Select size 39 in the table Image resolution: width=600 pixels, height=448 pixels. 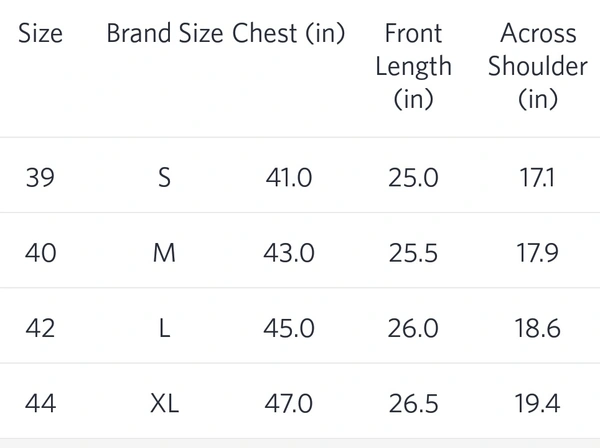(x=40, y=178)
